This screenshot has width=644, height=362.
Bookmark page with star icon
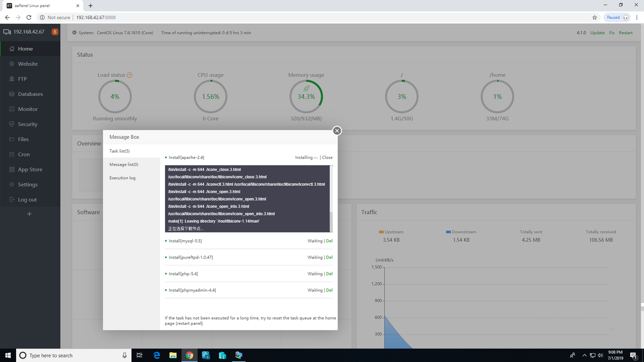[x=595, y=17]
